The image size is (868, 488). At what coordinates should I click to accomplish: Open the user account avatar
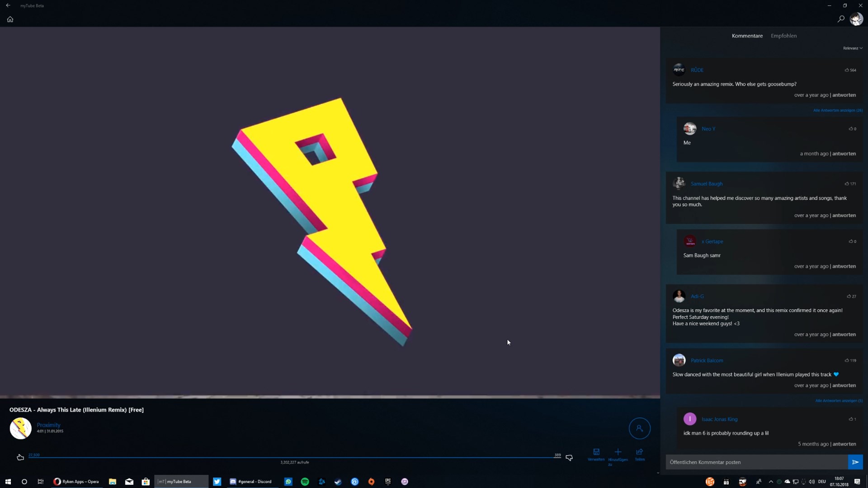[856, 19]
